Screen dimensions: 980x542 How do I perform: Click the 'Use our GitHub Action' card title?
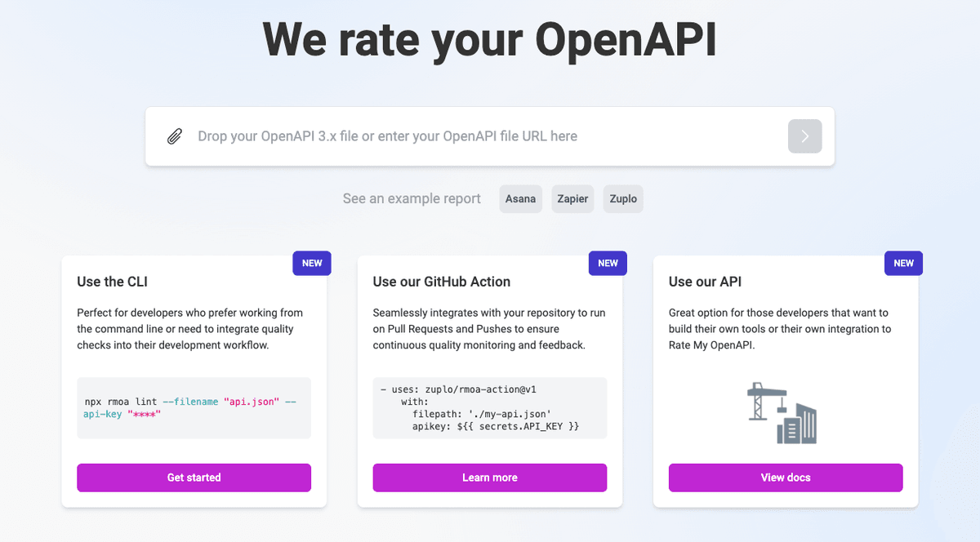pyautogui.click(x=441, y=281)
